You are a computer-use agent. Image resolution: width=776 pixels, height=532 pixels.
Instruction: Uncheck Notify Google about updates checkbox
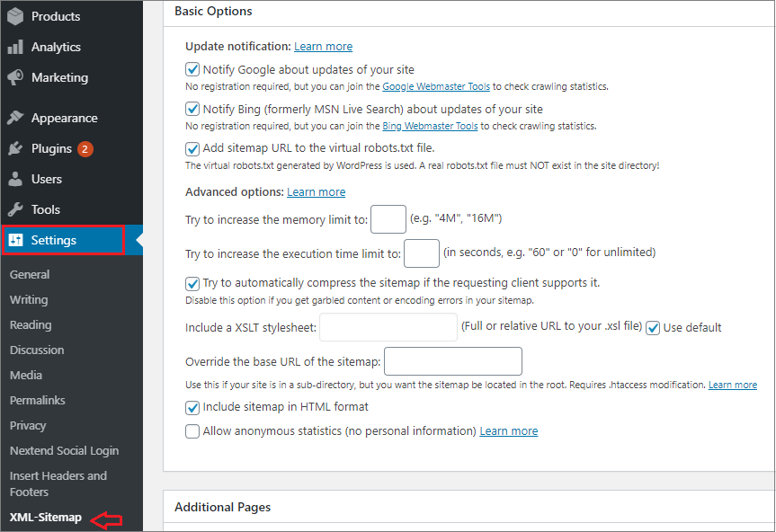192,69
